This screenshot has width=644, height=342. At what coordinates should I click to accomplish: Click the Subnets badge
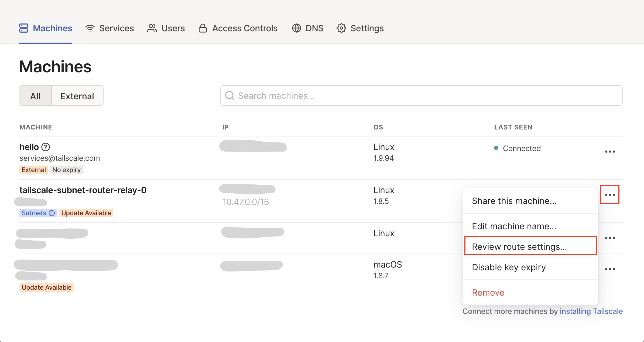click(x=38, y=213)
